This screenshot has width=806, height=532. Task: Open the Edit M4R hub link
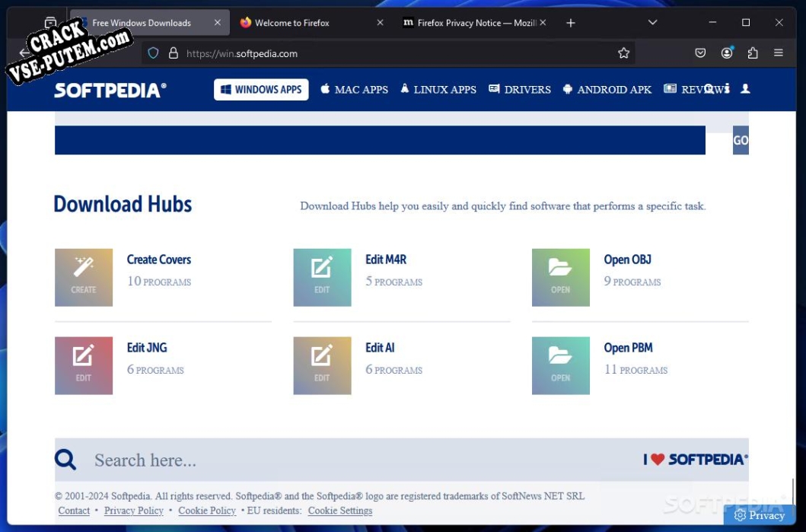coord(386,260)
